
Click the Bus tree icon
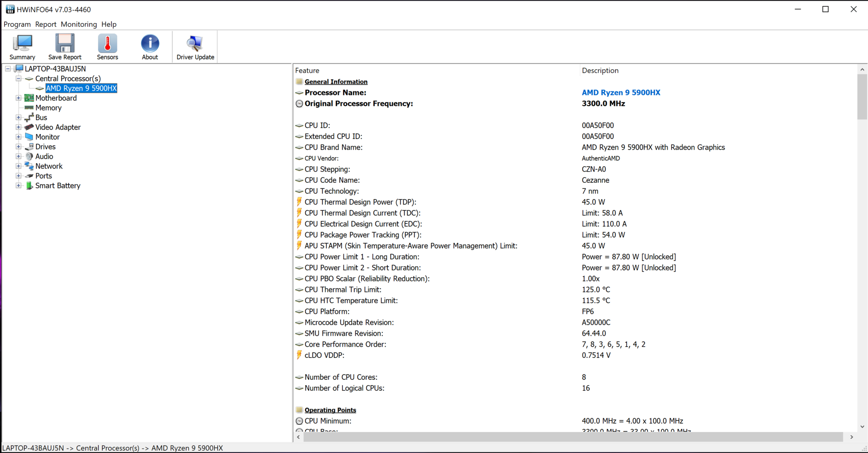(x=29, y=118)
